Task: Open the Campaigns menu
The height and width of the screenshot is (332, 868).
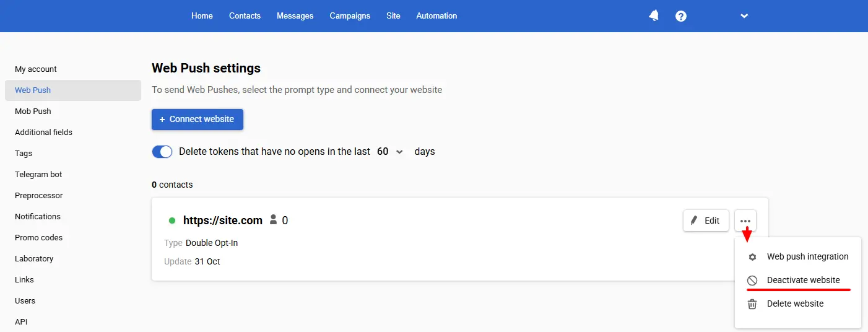Action: pos(350,16)
